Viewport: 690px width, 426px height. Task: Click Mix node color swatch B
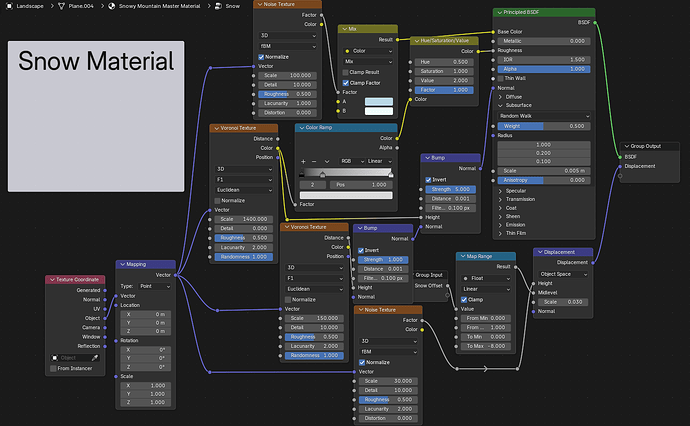[x=379, y=111]
